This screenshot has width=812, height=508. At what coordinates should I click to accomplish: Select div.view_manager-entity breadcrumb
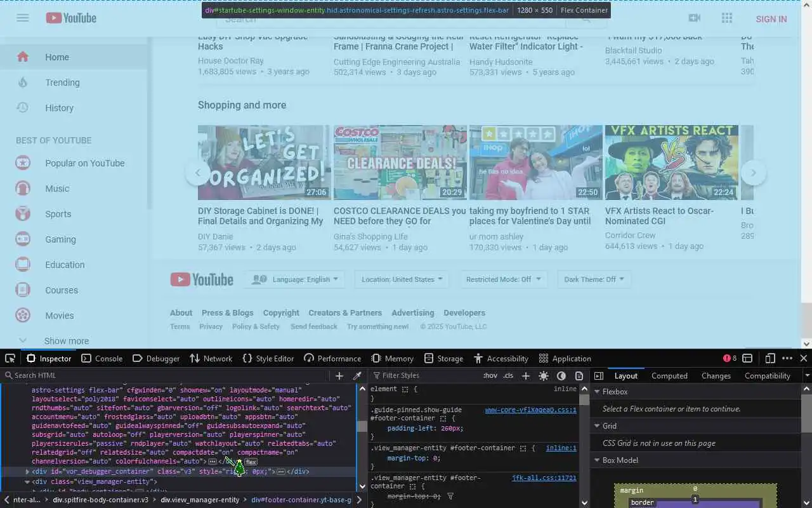point(200,500)
